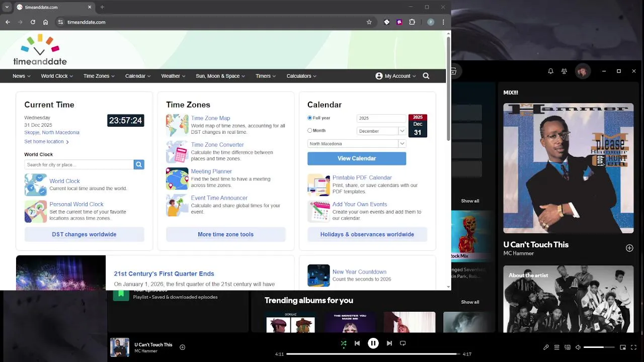This screenshot has width=644, height=362.
Task: Open Chrome three-dot menu
Action: [x=443, y=22]
